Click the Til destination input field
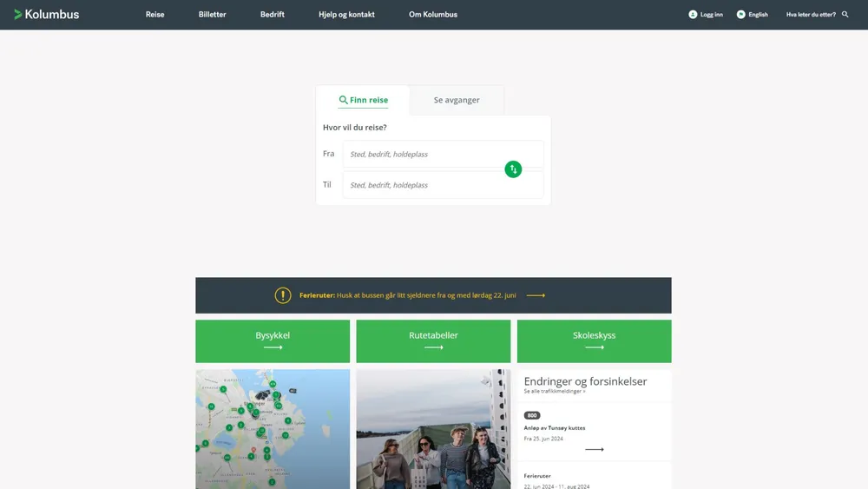This screenshot has height=489, width=868. 443,185
